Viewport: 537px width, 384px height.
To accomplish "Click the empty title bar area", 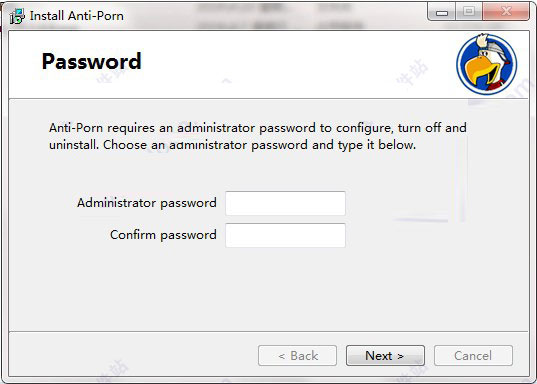I will (x=274, y=15).
